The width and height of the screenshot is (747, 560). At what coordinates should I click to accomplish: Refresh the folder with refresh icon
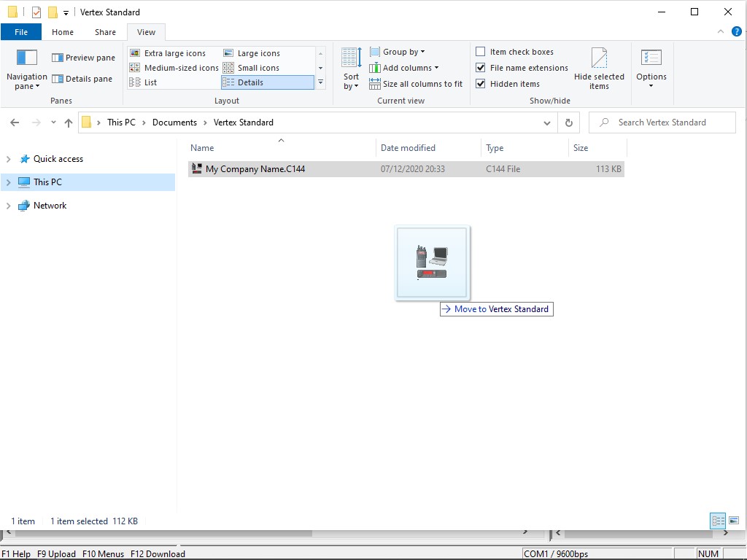(569, 122)
